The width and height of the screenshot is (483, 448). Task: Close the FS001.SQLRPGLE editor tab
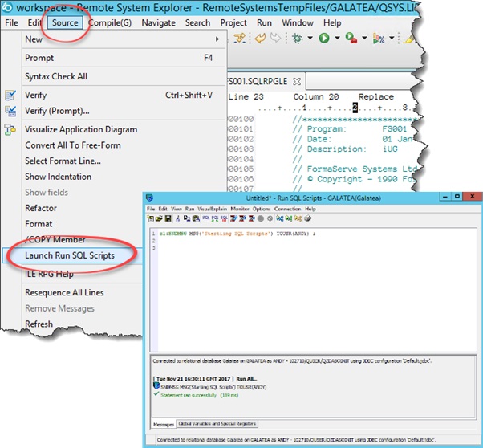pyautogui.click(x=296, y=81)
